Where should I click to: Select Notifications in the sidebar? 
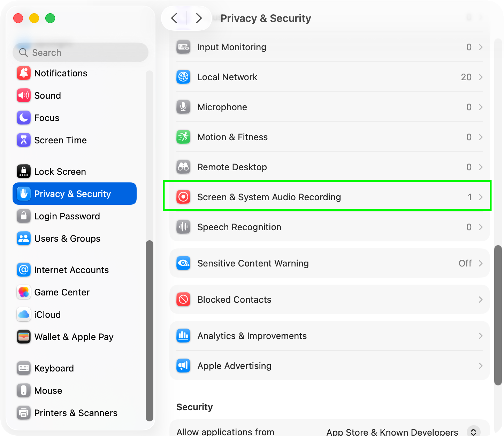click(x=61, y=73)
